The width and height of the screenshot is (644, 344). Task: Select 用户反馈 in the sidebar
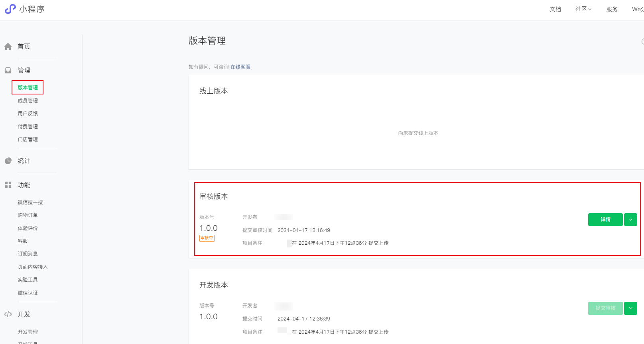pos(28,114)
